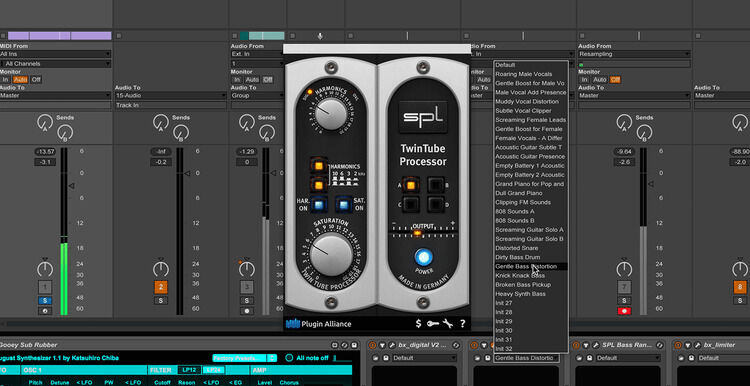Open bx_digital V2 plugin window wrench icon
Screen dimensions: 750x386
(391, 345)
